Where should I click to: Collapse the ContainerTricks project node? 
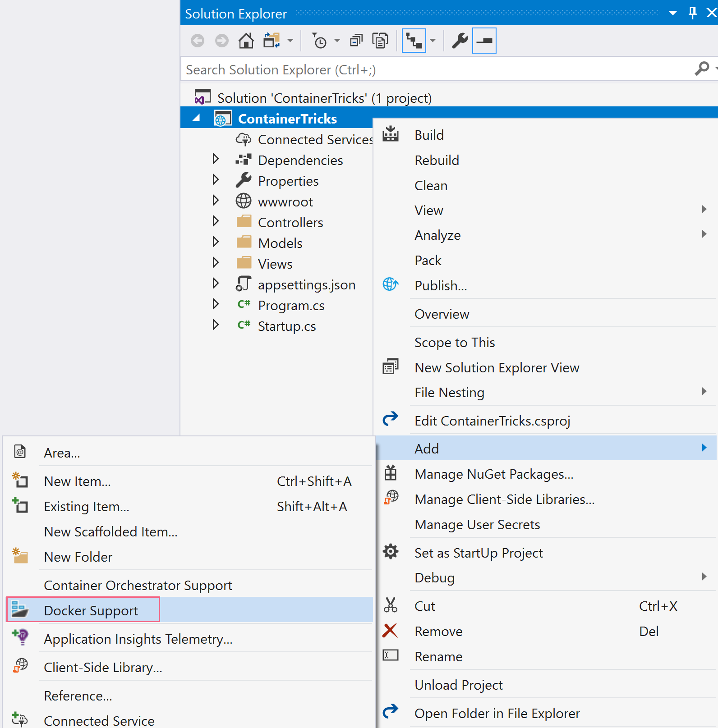[196, 119]
